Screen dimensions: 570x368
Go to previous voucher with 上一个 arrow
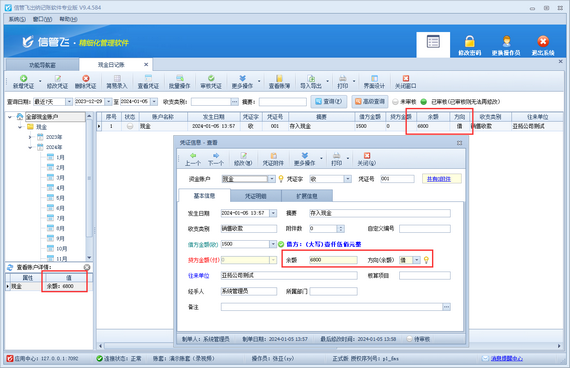point(193,156)
